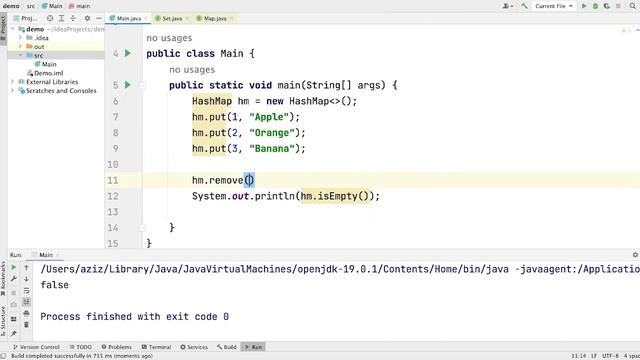Image resolution: width=640 pixels, height=360 pixels.
Task: Select the Main class in project tree
Action: [x=45, y=64]
